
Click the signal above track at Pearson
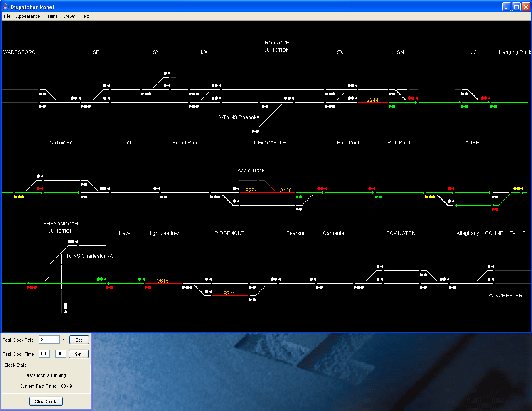tap(313, 279)
